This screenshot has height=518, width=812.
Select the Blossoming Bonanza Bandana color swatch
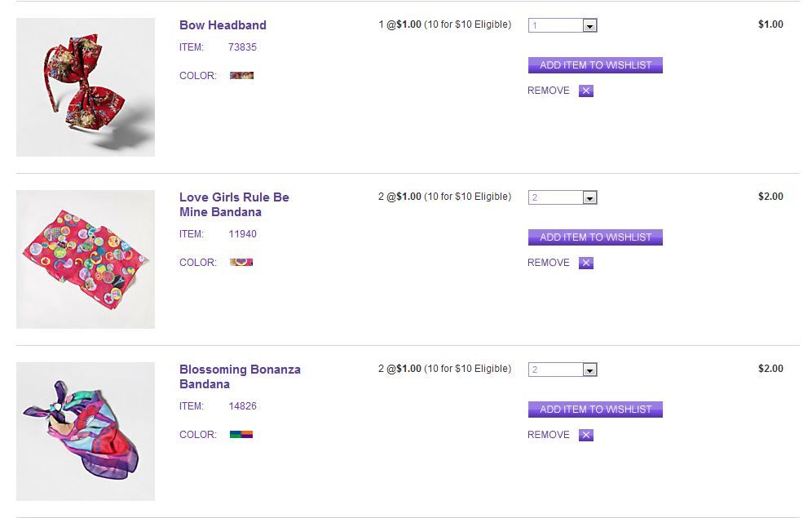241,435
